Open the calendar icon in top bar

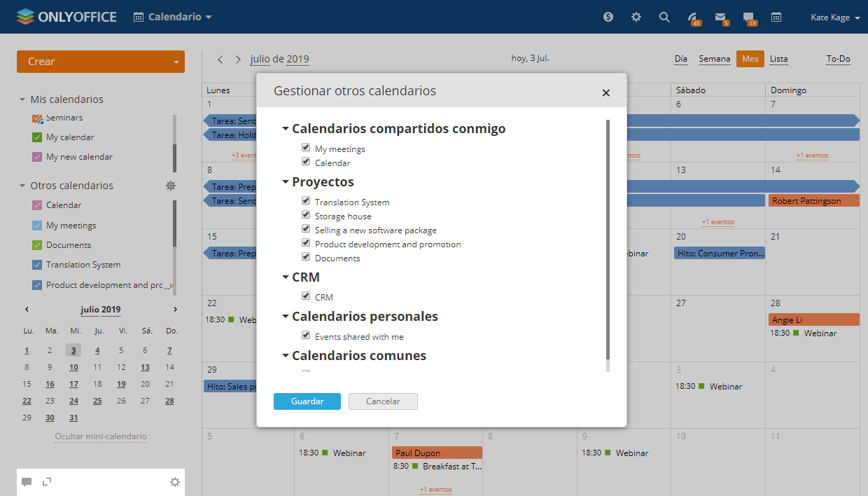coord(776,17)
